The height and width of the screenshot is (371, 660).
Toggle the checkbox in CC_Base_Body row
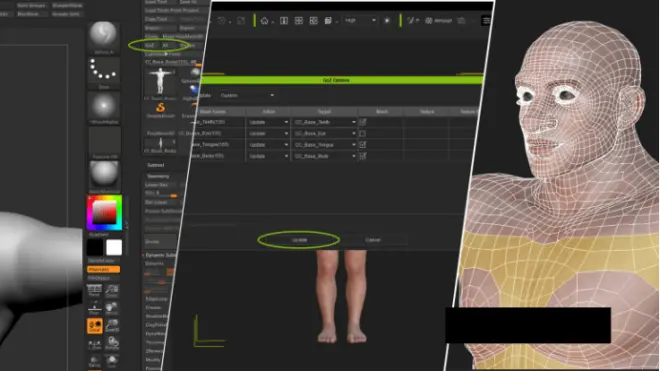(362, 156)
